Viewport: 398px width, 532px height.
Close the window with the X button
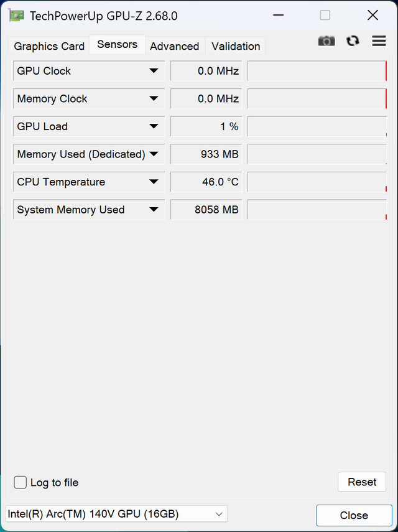(x=373, y=16)
